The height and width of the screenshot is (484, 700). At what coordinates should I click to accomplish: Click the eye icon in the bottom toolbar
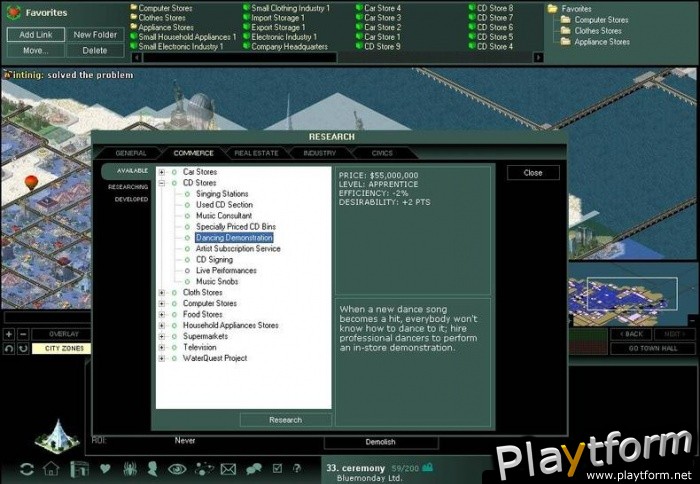pyautogui.click(x=177, y=469)
